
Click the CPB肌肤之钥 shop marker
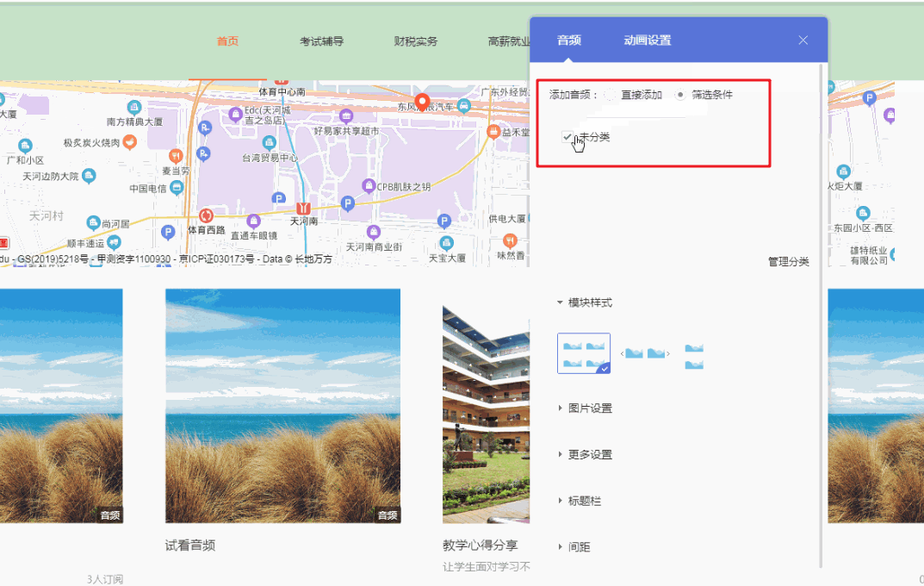pos(369,185)
